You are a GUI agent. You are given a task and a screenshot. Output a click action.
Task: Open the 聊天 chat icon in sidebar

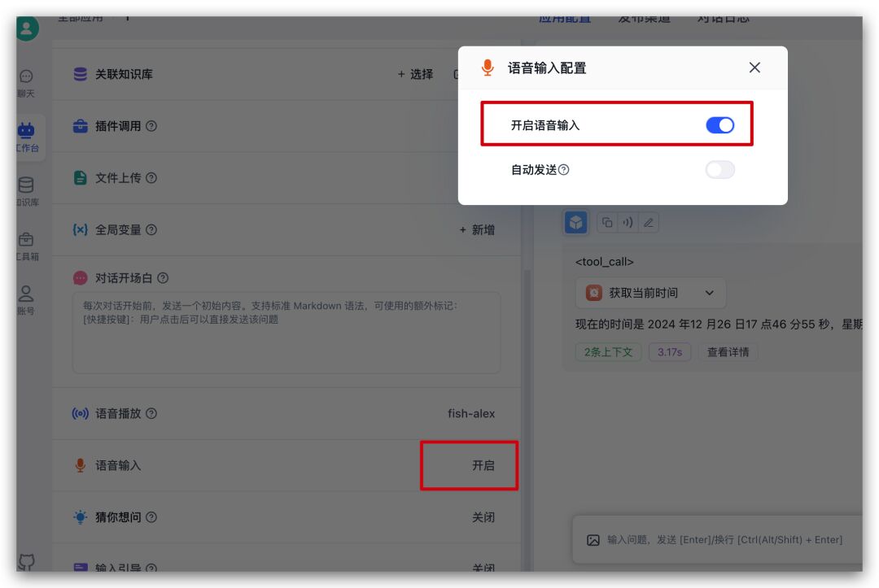(x=26, y=76)
